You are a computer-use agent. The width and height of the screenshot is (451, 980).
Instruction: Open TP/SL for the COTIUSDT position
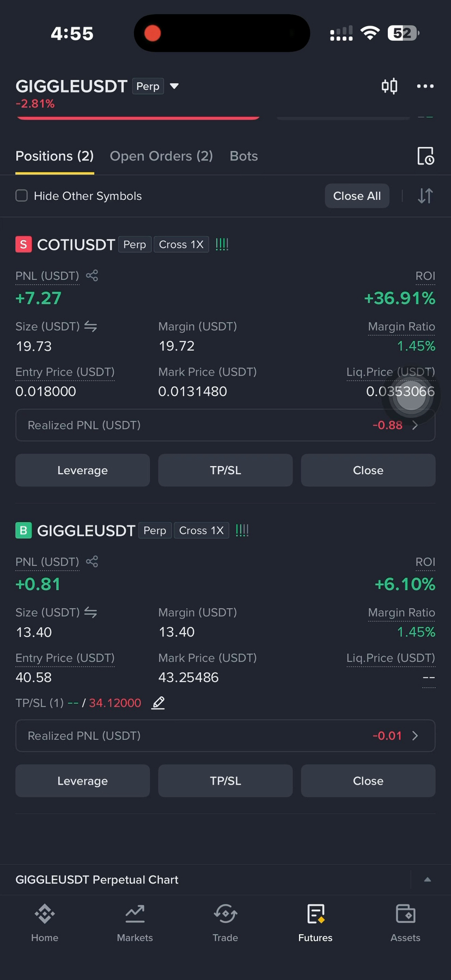click(225, 470)
